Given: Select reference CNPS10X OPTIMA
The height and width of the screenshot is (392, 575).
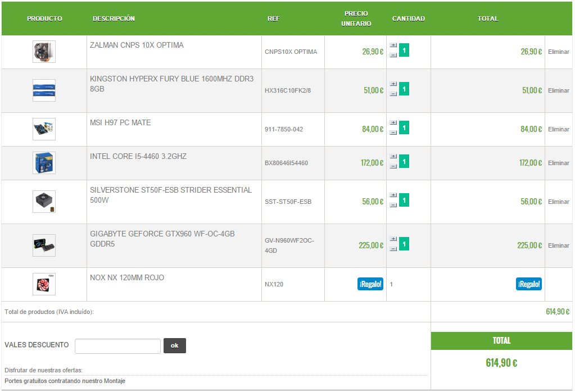Looking at the screenshot, I should (291, 52).
